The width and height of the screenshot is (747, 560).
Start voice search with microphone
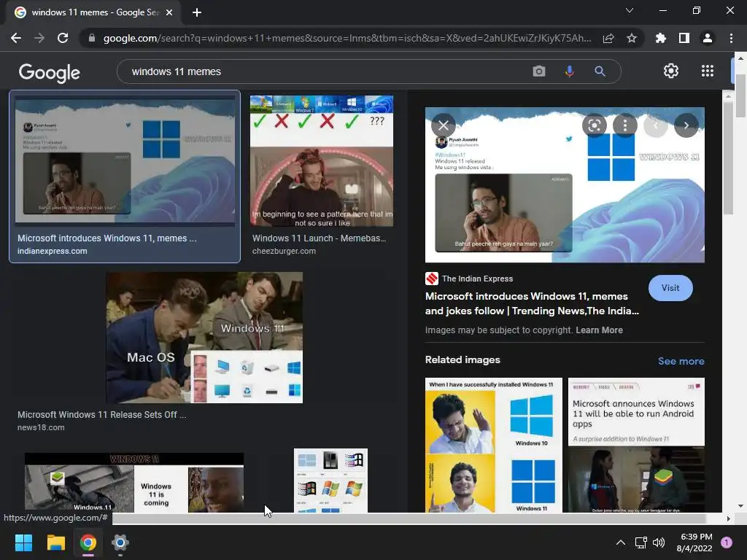(x=569, y=71)
